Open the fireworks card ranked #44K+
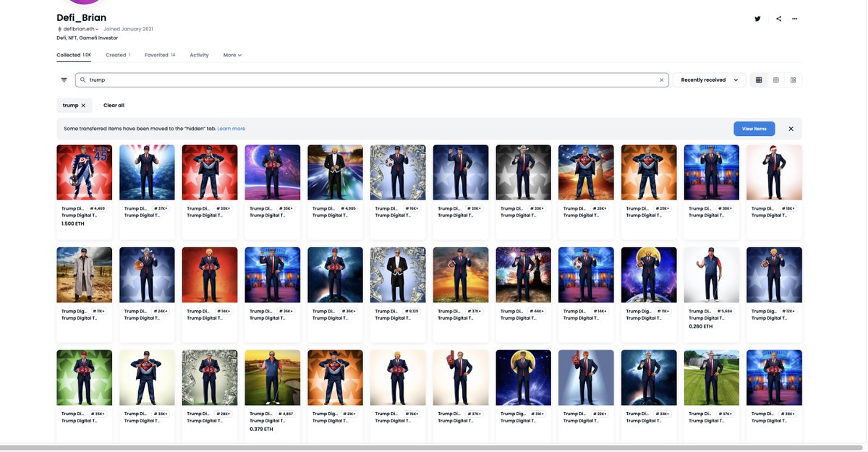 pyautogui.click(x=523, y=294)
